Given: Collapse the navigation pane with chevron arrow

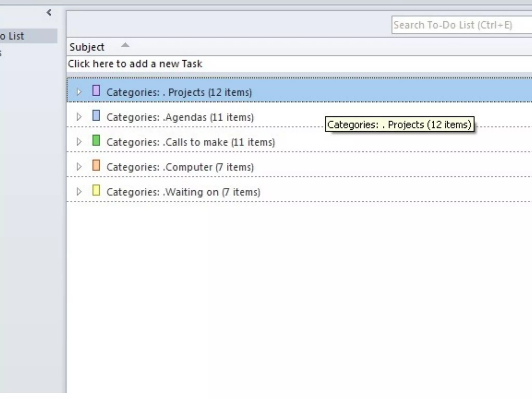Looking at the screenshot, I should click(x=49, y=12).
